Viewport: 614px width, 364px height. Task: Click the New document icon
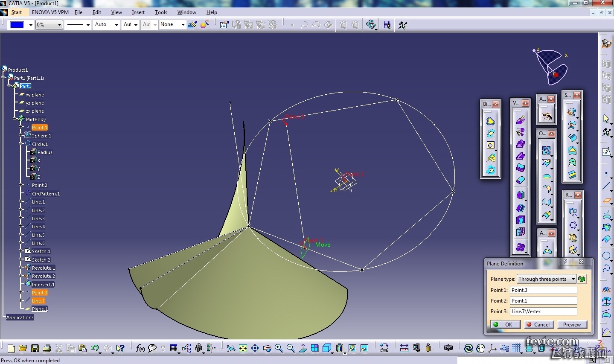point(11,348)
